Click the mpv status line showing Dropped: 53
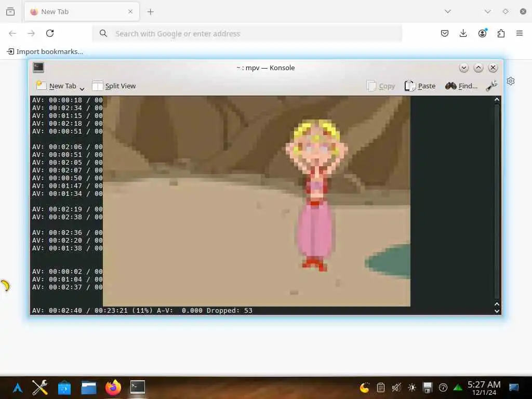The width and height of the screenshot is (532, 399). click(x=142, y=311)
